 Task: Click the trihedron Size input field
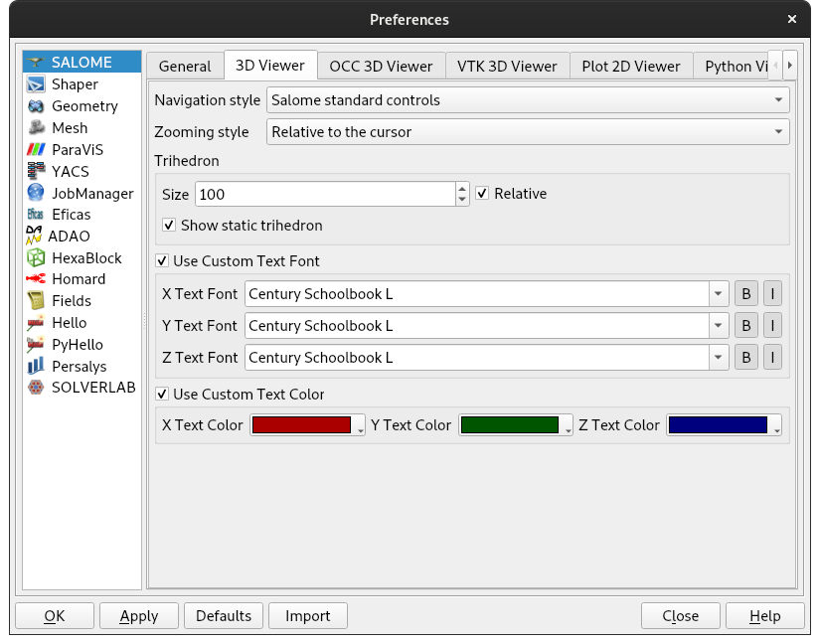(325, 194)
